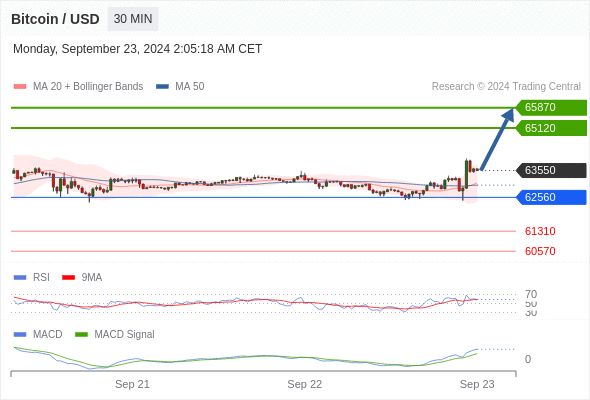This screenshot has width=590, height=400.
Task: Click the blue upward trend arrow
Action: [497, 139]
